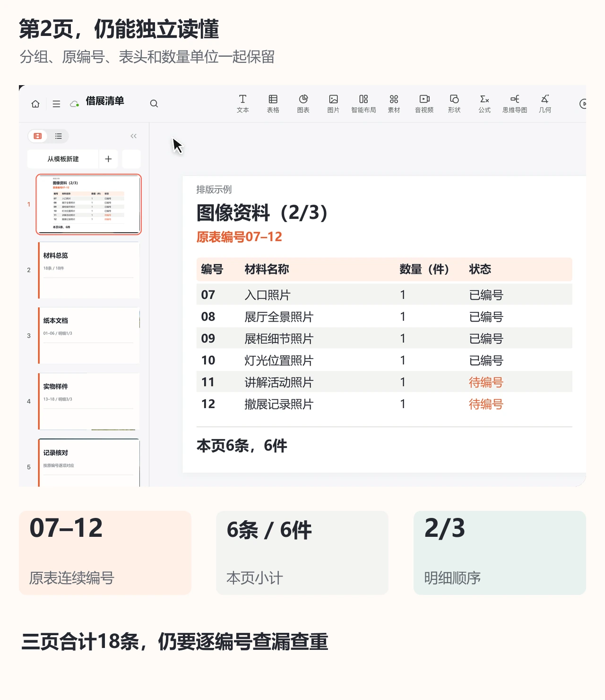The height and width of the screenshot is (700, 605).
Task: Start slideshow with the play icon
Action: point(583,104)
